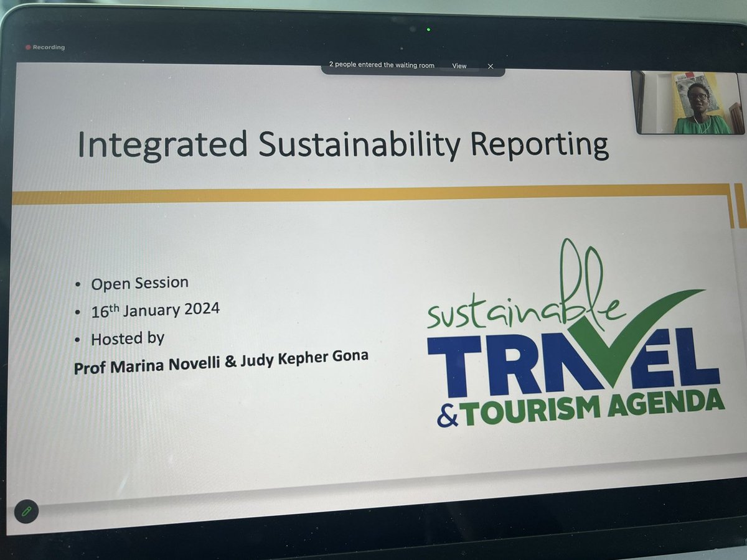Click the Recording indicator
Viewport: 747px width, 560px height.
click(x=44, y=47)
